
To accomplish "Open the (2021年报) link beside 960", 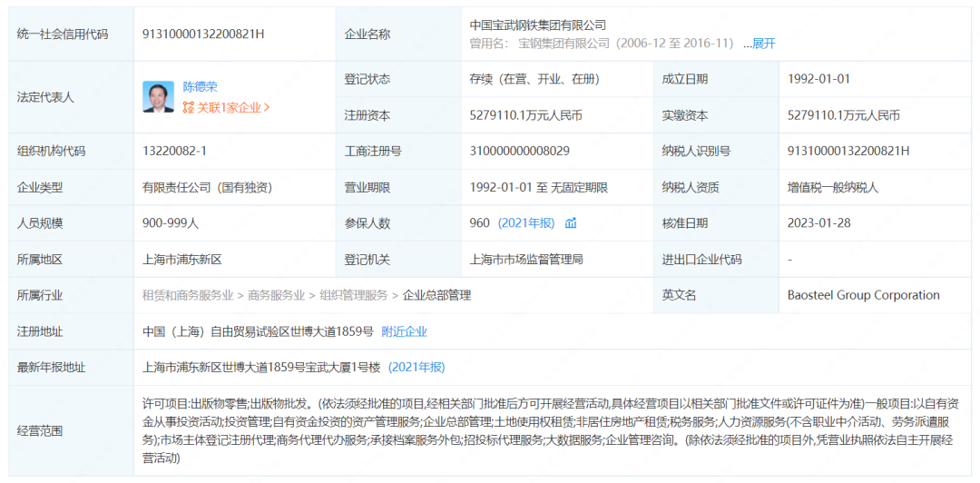I will [x=526, y=222].
